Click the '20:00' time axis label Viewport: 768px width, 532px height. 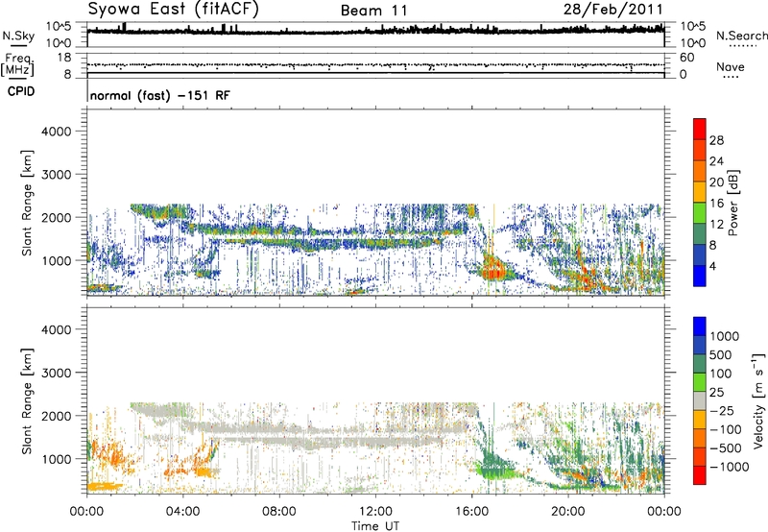(568, 512)
